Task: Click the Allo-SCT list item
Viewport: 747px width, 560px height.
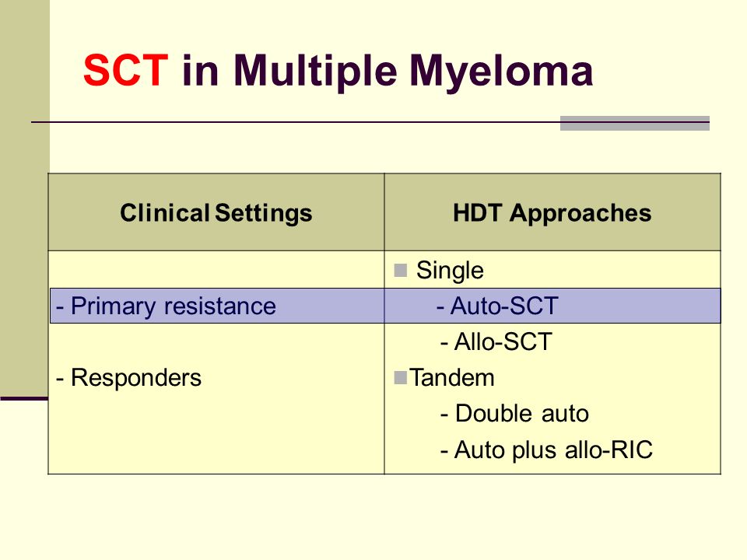Action: [x=496, y=342]
